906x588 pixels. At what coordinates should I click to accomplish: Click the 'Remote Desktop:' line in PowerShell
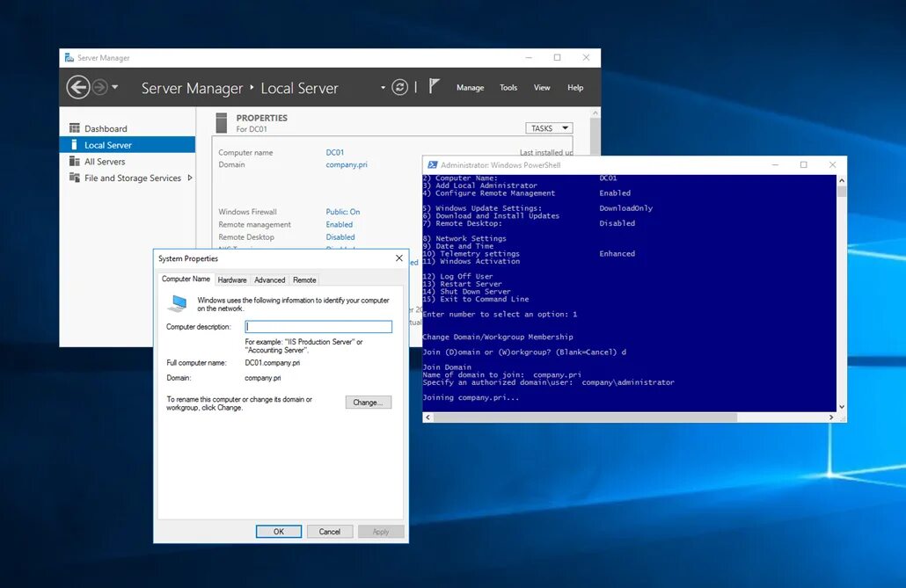pos(529,223)
